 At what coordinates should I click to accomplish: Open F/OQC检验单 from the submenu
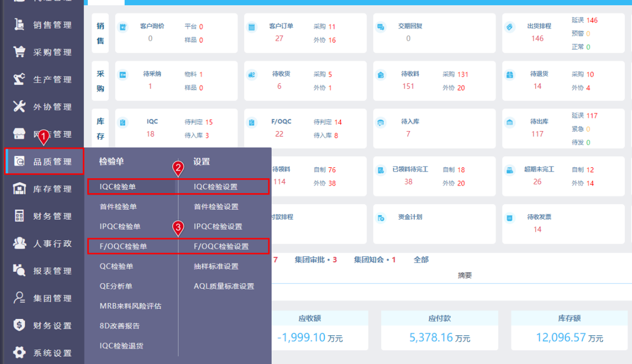tap(124, 246)
